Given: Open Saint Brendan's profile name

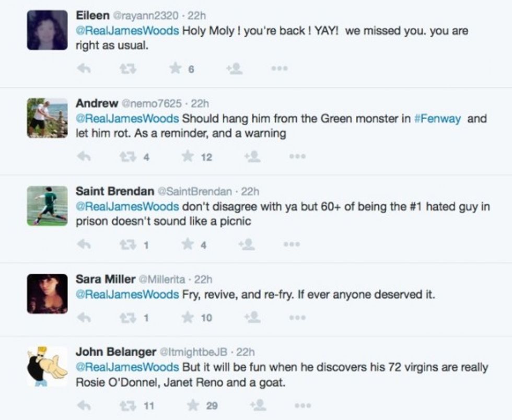Looking at the screenshot, I should pyautogui.click(x=114, y=191).
